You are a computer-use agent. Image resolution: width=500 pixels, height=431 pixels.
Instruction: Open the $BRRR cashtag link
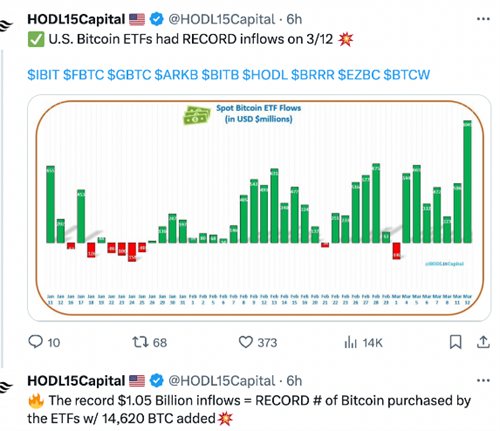[313, 75]
